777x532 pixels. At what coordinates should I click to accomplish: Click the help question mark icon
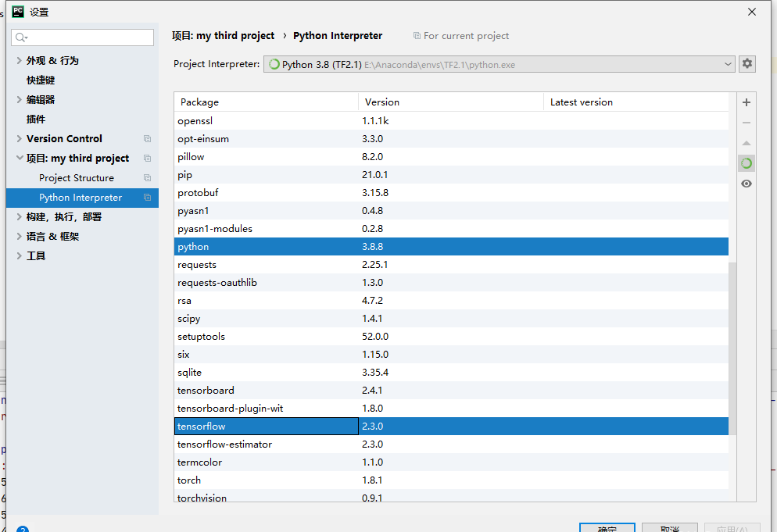(x=23, y=528)
